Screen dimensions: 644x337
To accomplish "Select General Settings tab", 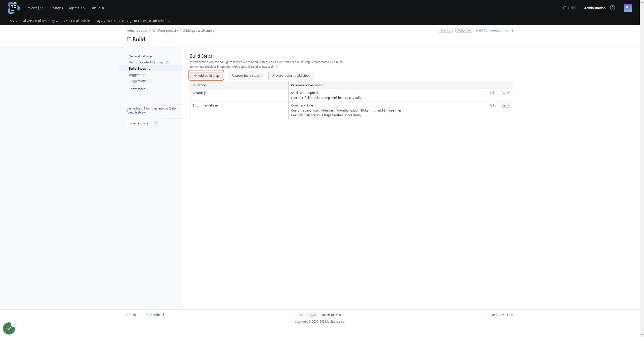I will [x=140, y=56].
